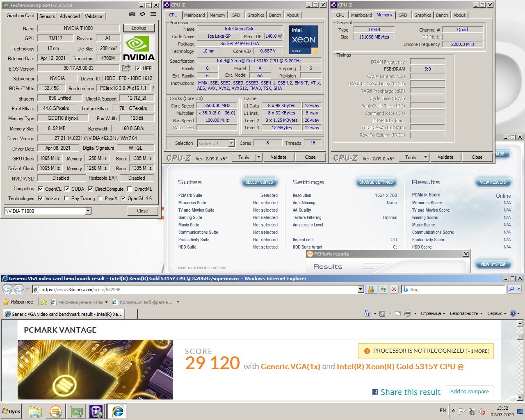Screen dimensions: 525x420
Task: Expand the hidden tray icons arrow
Action: pyautogui.click(x=453, y=411)
